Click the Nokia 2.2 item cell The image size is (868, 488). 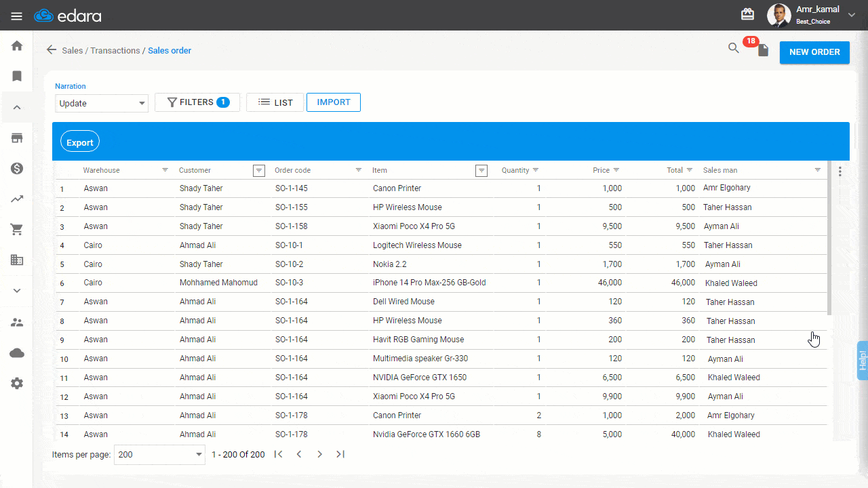(390, 264)
